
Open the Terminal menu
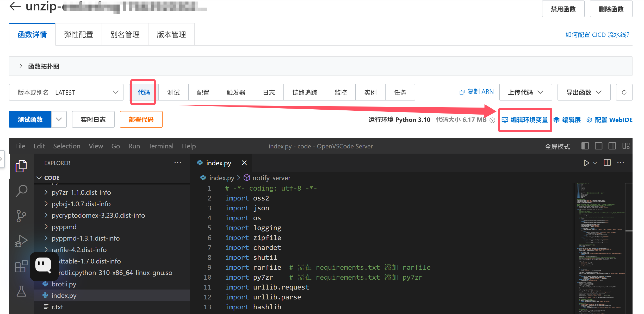161,146
